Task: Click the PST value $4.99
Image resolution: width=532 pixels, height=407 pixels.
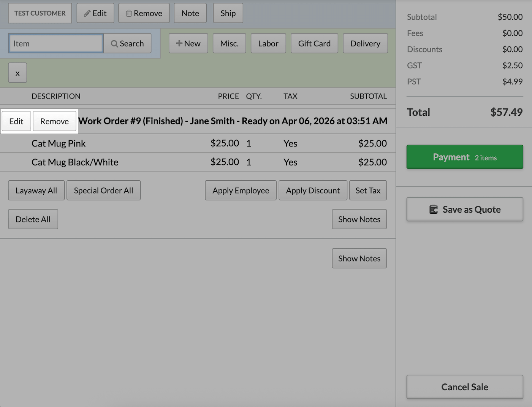Action: (513, 81)
